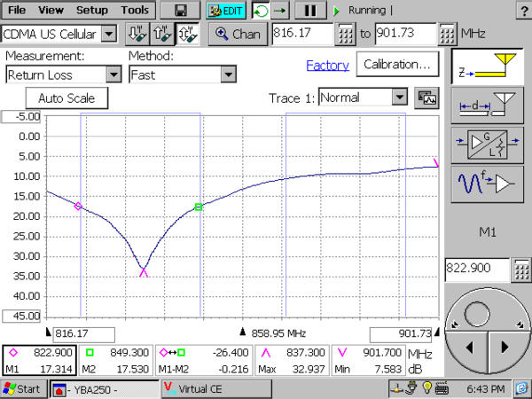Screen dimensions: 532x399
Task: Toggle the EDIT mode button
Action: tap(225, 11)
